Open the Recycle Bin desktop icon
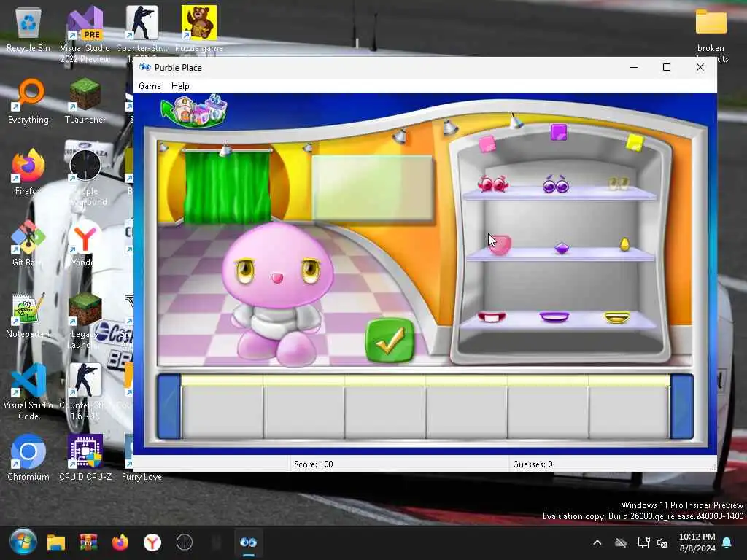747x560 pixels. 28,29
